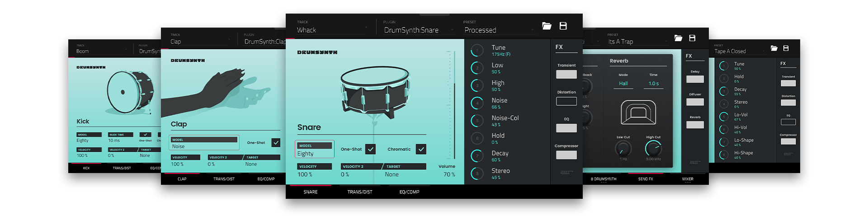Switch to CLAP tab

click(x=182, y=179)
